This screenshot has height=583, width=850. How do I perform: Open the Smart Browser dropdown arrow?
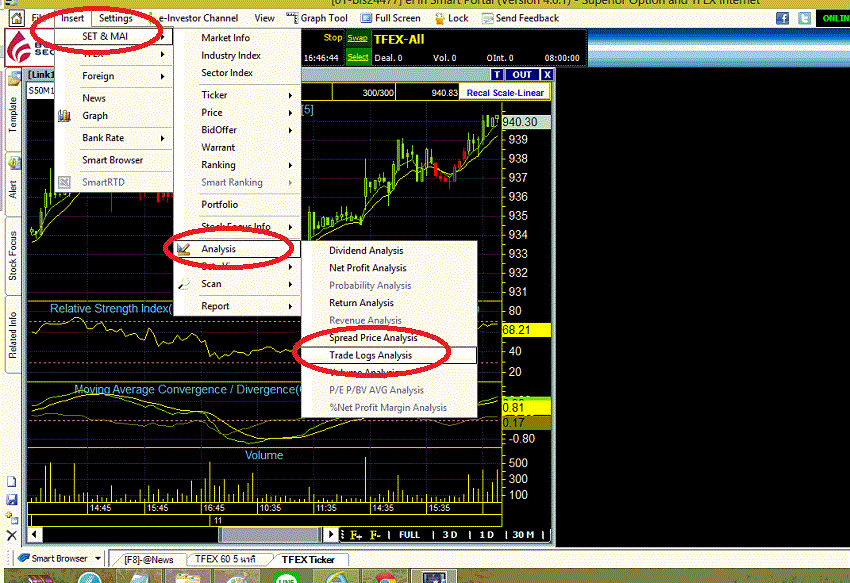tap(98, 558)
